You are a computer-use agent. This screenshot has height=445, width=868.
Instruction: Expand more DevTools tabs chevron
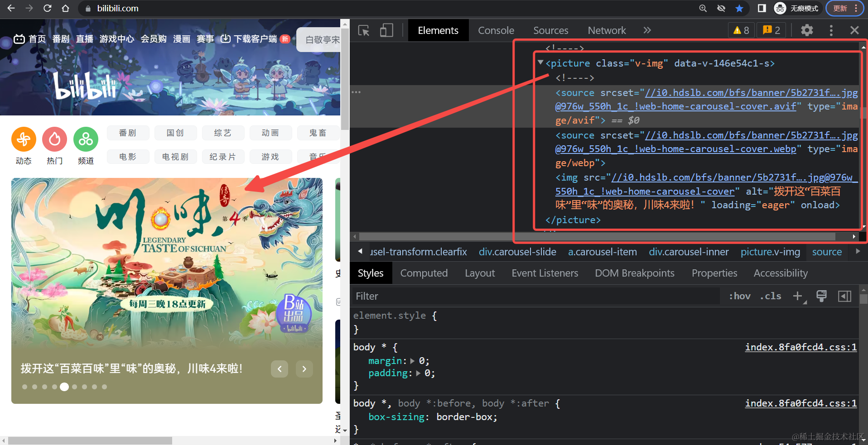(647, 30)
